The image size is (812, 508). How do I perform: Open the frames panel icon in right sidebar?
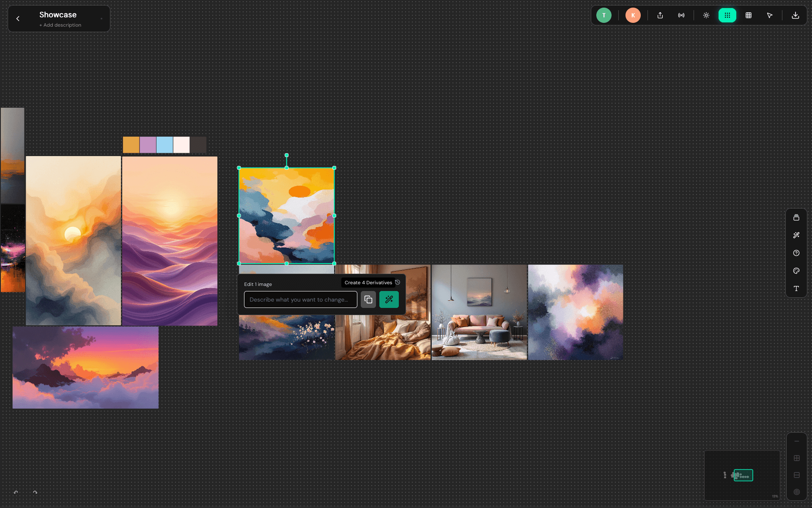click(796, 217)
